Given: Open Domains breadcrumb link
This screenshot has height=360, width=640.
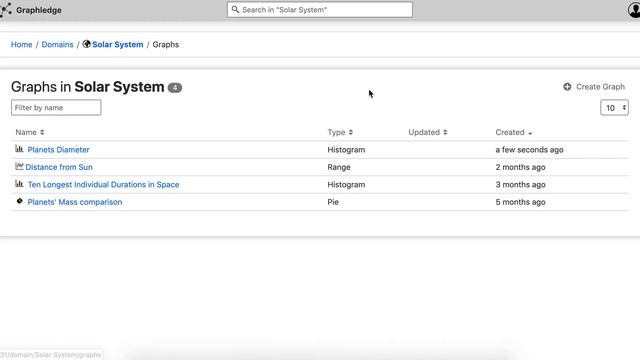Looking at the screenshot, I should [x=57, y=44].
